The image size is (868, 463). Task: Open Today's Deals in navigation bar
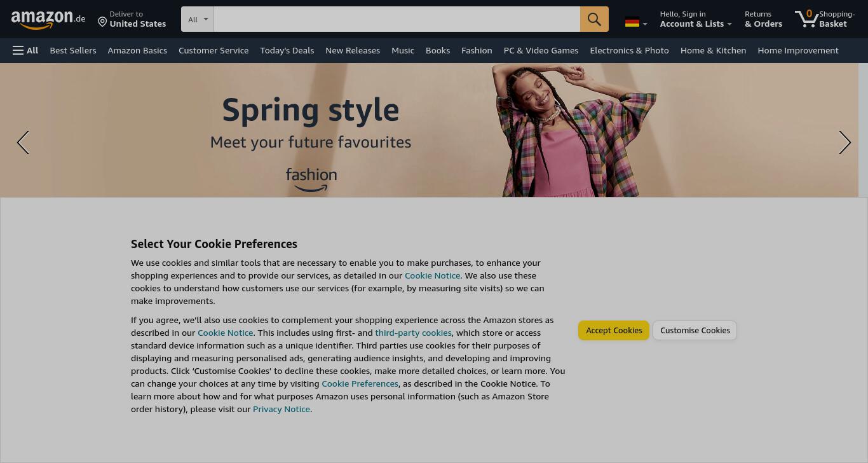tap(287, 50)
